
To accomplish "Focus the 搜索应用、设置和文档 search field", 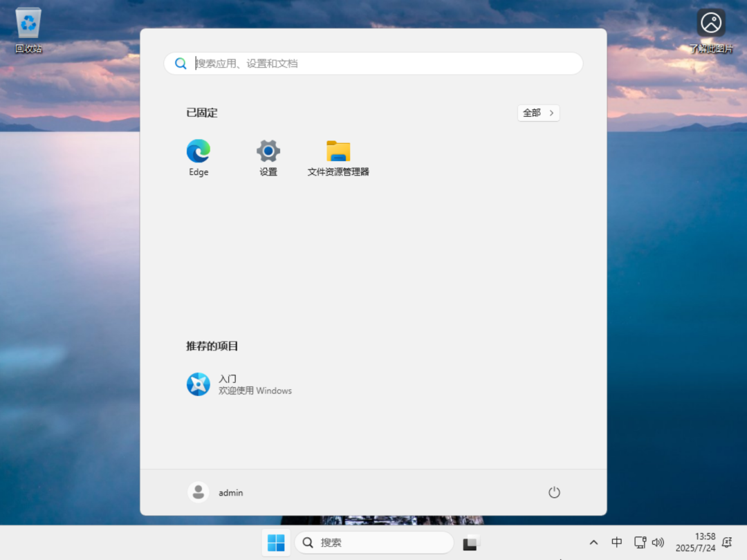I will click(373, 64).
